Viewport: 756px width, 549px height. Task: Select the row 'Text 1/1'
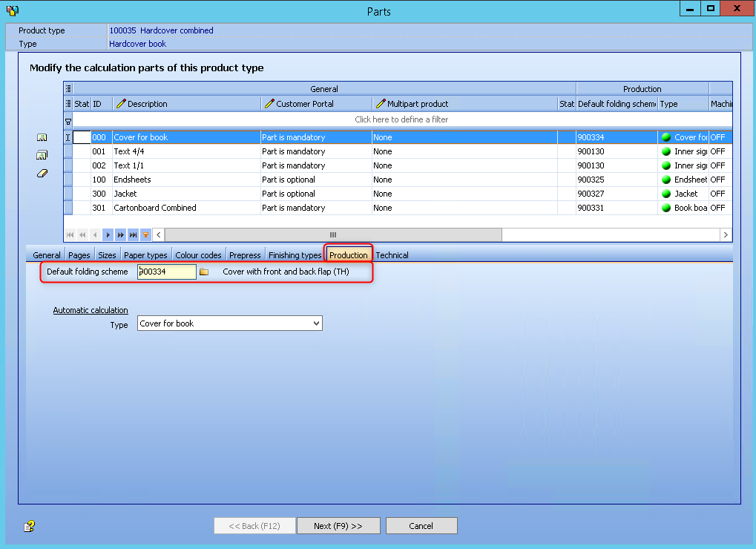[x=398, y=165]
